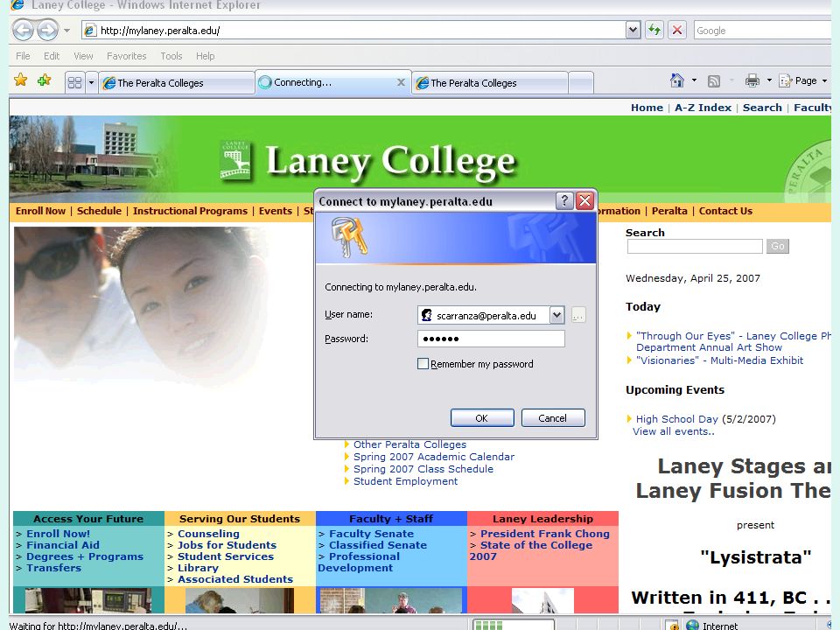
Task: Open Visionaries Multi-Media Exhibit link
Action: [719, 360]
